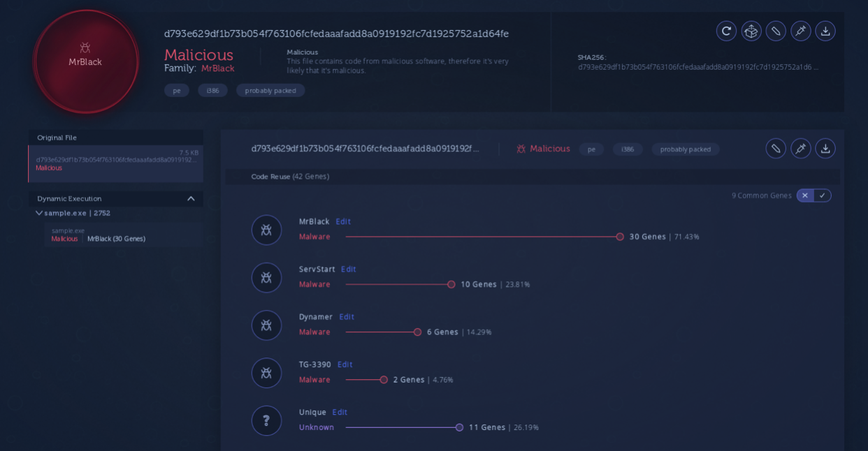Click the pencil edit icon in top header
Screen dimensions: 868x451
coord(776,31)
